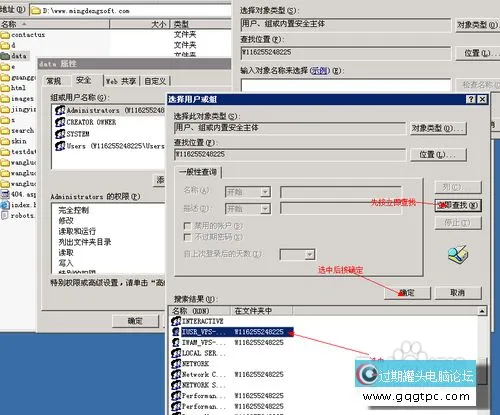The width and height of the screenshot is (500, 415).
Task: Select the index file icon in Explorer
Action: pyautogui.click(x=5, y=205)
